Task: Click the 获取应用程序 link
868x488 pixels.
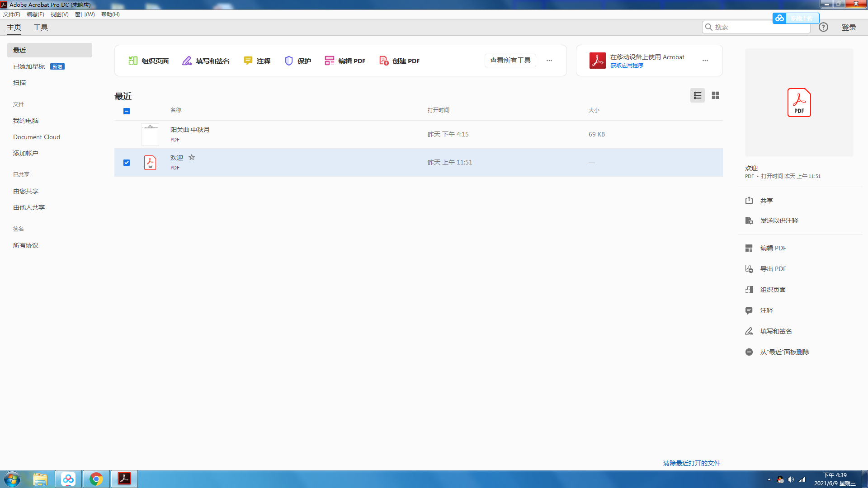Action: 627,66
